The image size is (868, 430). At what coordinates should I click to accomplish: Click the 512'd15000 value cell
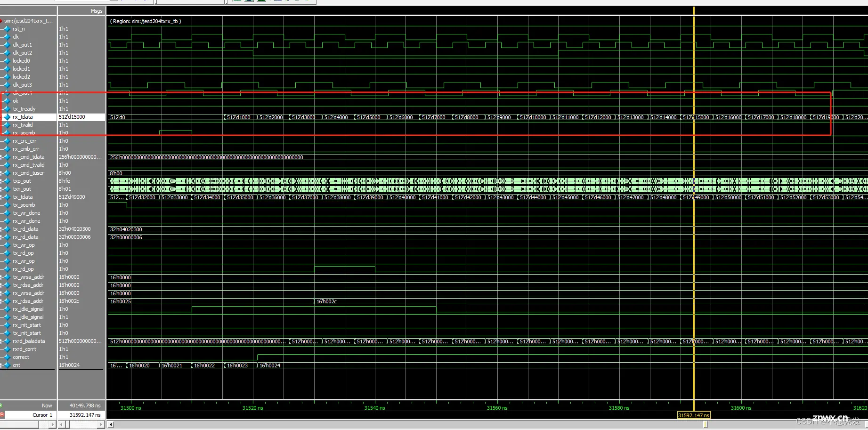click(72, 117)
